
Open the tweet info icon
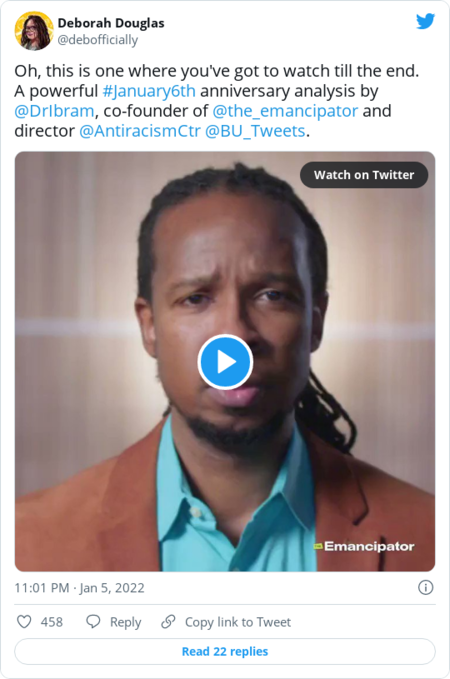[x=425, y=588]
